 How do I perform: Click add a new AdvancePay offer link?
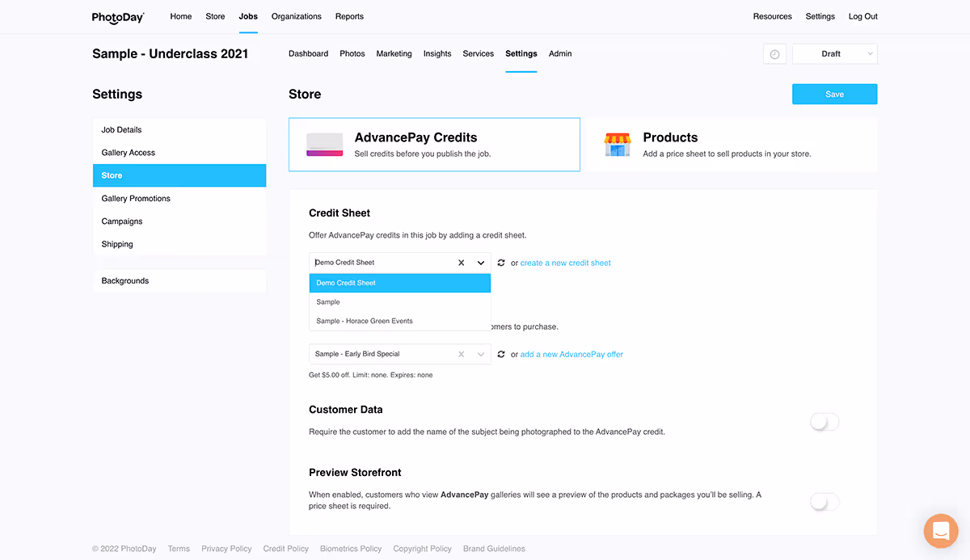[571, 354]
